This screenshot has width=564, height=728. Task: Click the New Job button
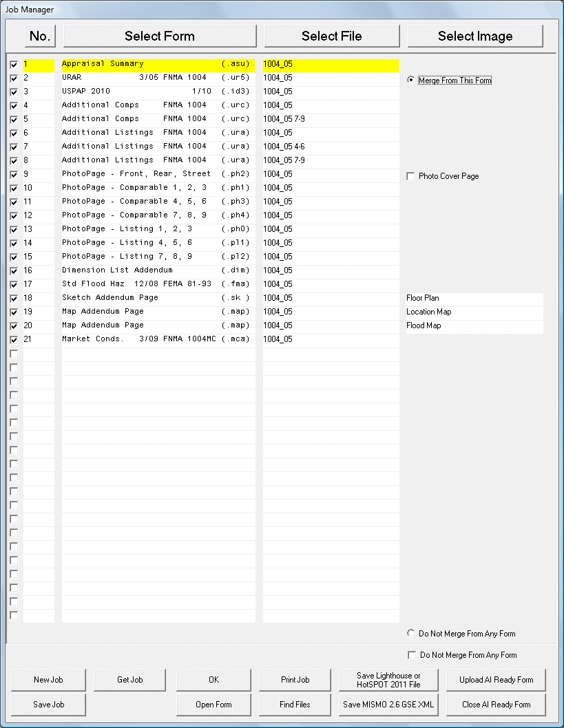tap(48, 680)
